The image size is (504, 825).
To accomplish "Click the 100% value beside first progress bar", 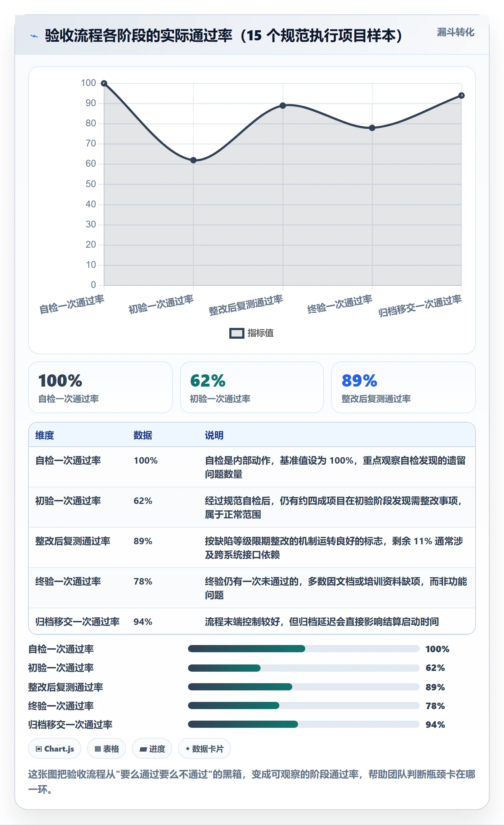I will (437, 649).
